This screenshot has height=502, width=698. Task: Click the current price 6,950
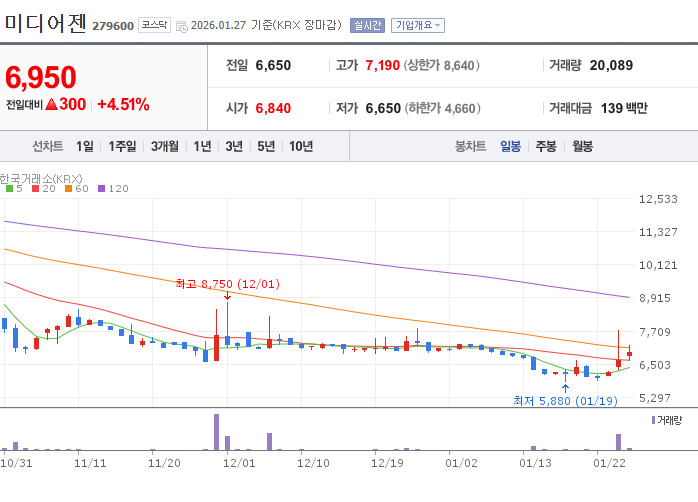pos(41,77)
